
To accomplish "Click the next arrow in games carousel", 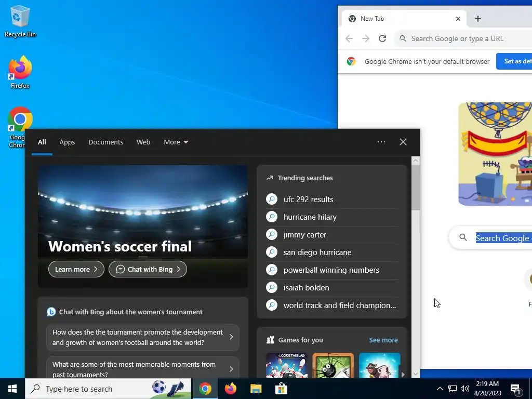I will tap(403, 375).
